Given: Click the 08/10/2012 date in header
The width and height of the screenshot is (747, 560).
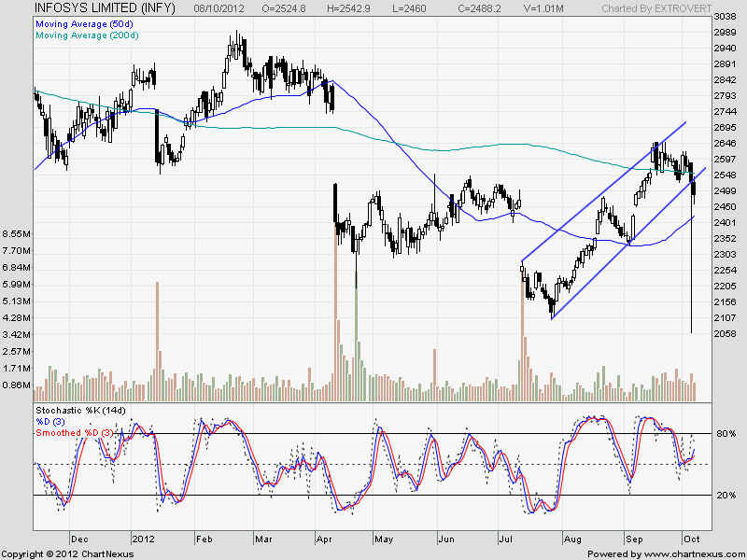Looking at the screenshot, I should [219, 8].
